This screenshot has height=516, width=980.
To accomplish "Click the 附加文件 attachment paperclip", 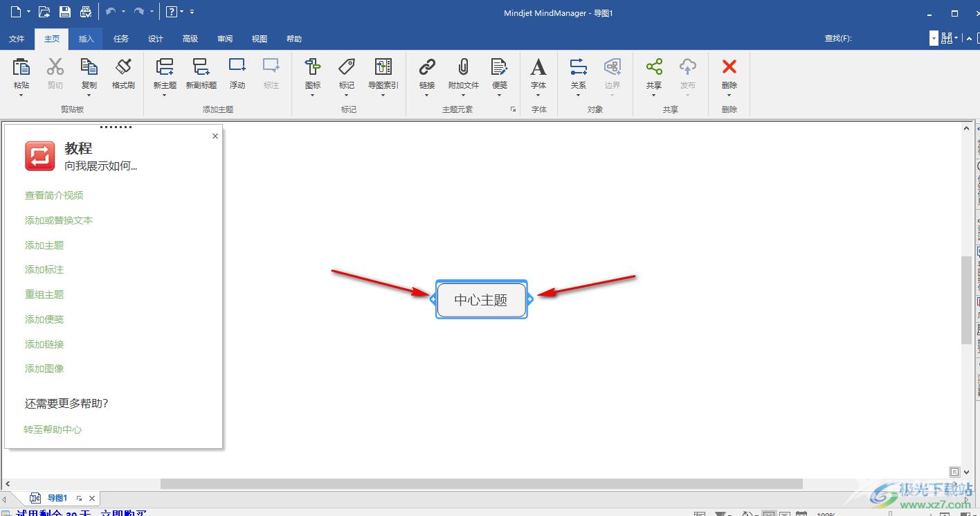I will (x=463, y=67).
